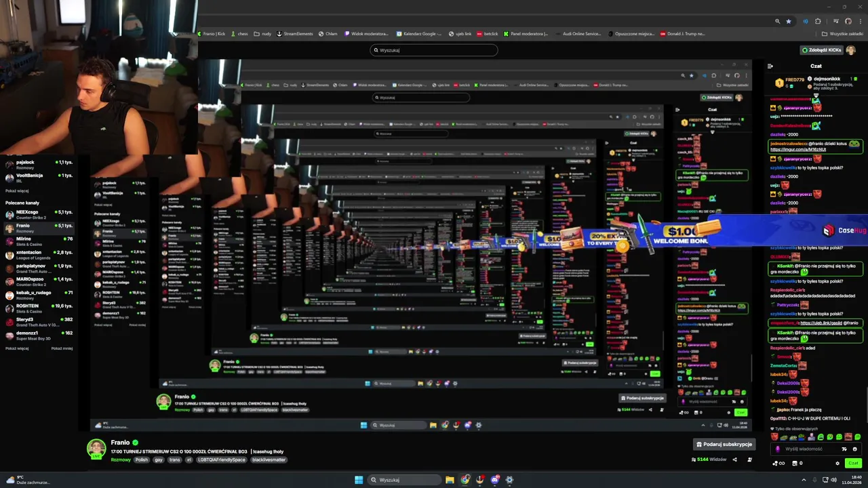Open Milrine in recommended channels
Viewport: 868px width, 488px height.
[x=41, y=241]
